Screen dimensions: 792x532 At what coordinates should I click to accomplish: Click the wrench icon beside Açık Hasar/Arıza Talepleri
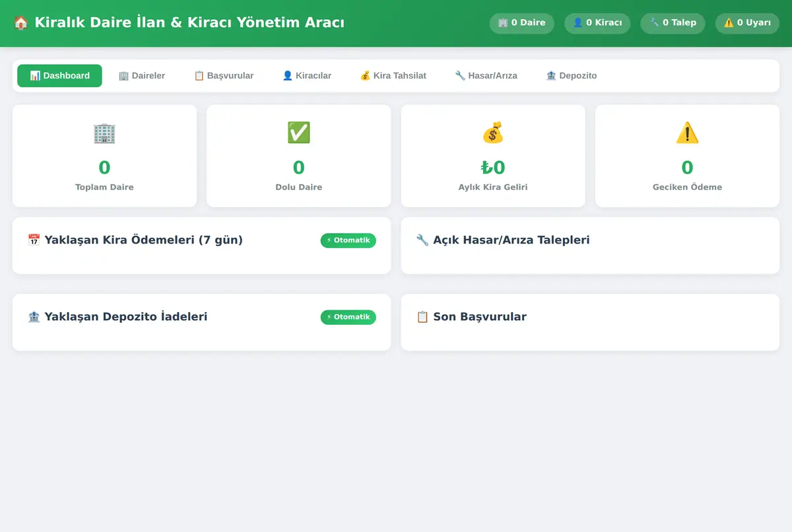[422, 240]
